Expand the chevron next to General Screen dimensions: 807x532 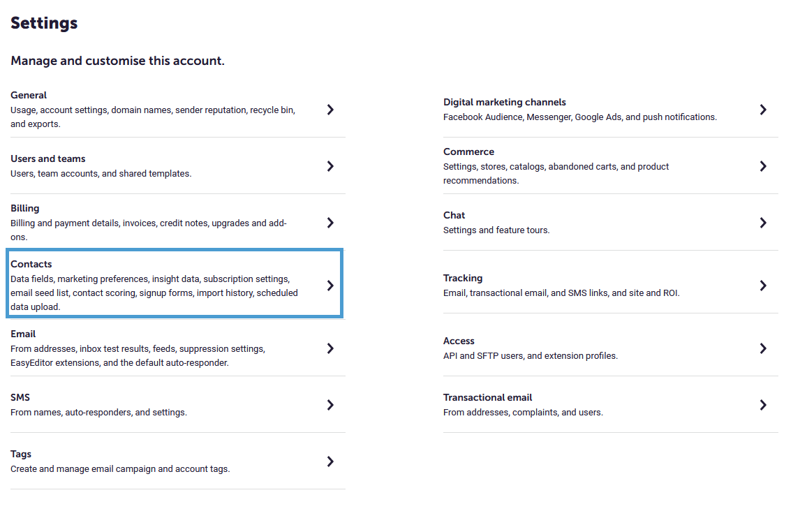[330, 110]
